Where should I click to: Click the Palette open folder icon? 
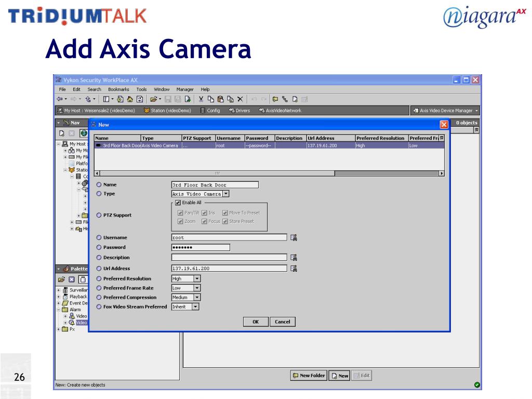click(x=61, y=279)
